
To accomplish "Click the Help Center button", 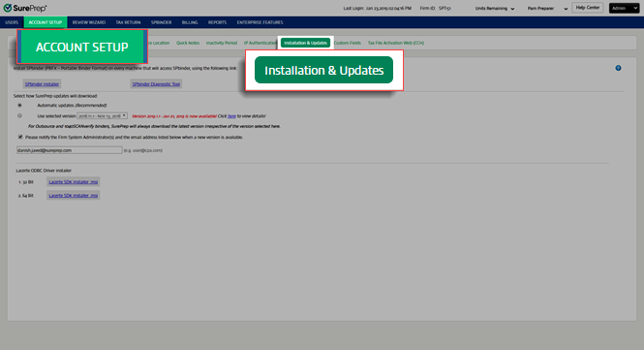I will tap(587, 8).
